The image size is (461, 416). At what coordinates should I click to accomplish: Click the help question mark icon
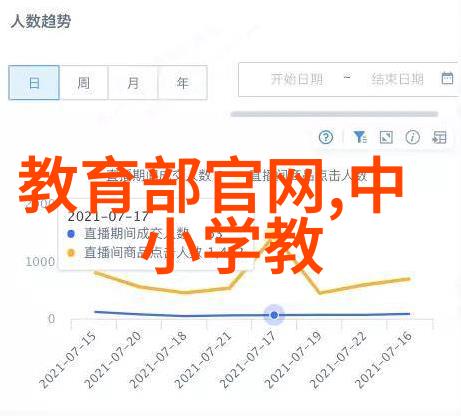(x=326, y=137)
